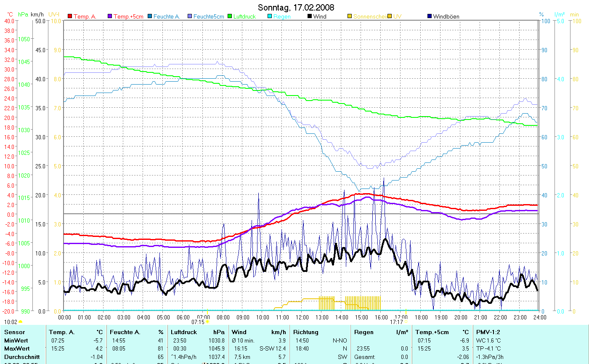Click the dark blue Windböen legend square

coord(429,16)
